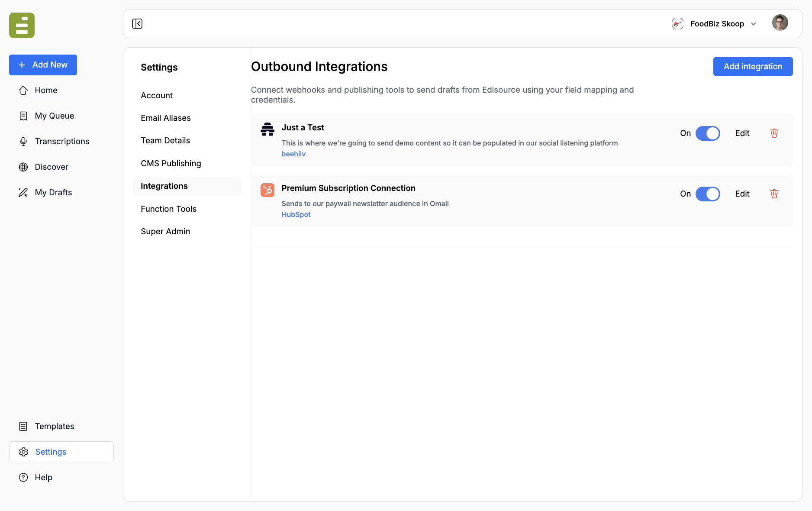The width and height of the screenshot is (812, 511).
Task: Select Settings in the left sidebar
Action: (x=61, y=452)
